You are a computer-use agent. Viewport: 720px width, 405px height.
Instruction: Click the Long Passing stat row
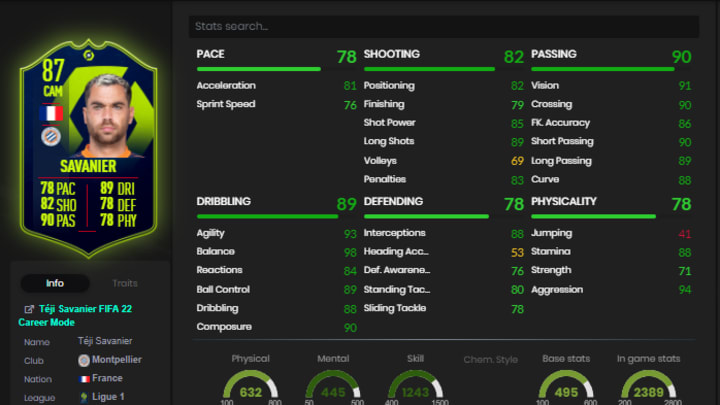click(611, 161)
